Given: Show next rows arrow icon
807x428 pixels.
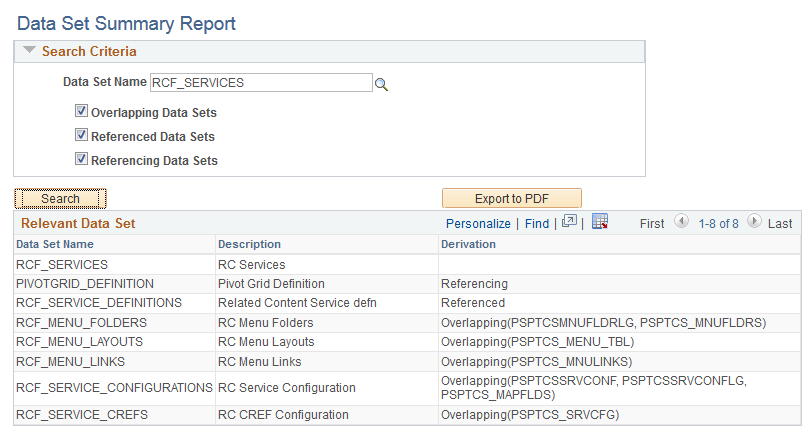Looking at the screenshot, I should tap(754, 222).
